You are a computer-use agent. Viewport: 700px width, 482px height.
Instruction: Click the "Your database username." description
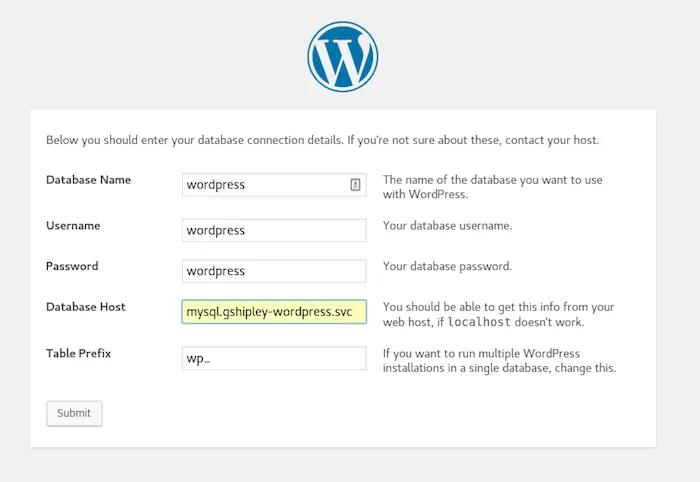[x=447, y=226]
